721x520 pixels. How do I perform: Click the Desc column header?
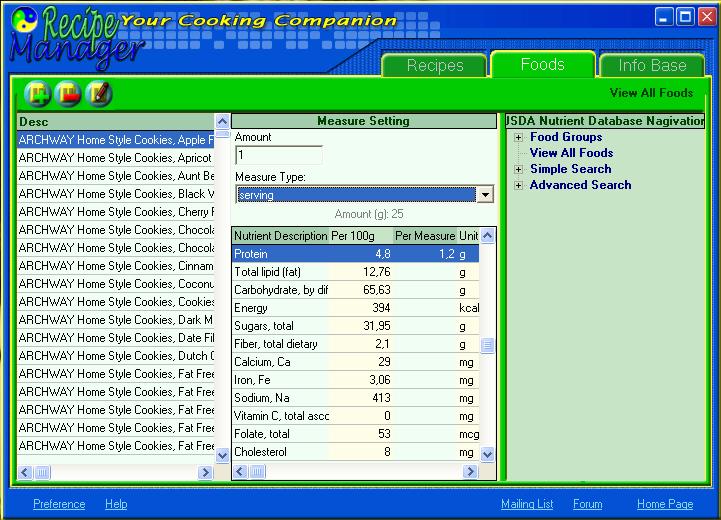click(116, 122)
